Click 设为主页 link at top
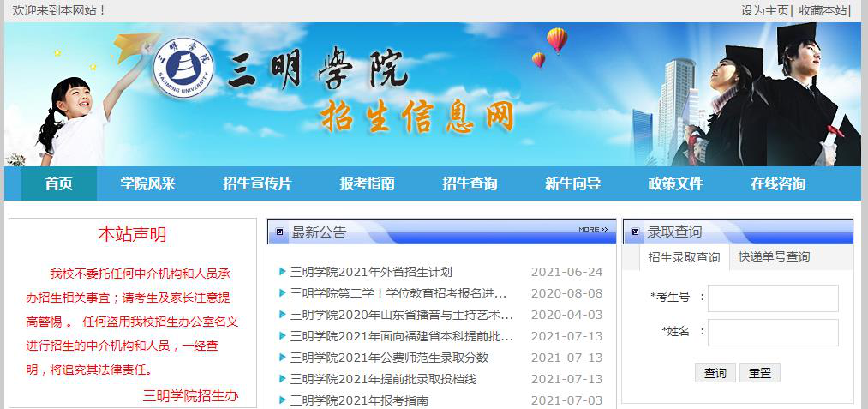Screen dimensions: 868x409 765,10
